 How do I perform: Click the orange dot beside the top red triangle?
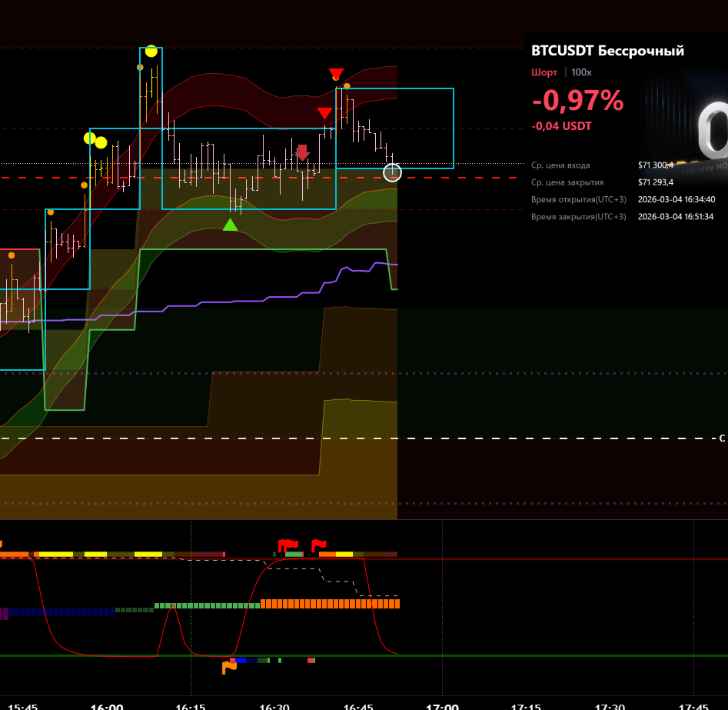pyautogui.click(x=347, y=85)
